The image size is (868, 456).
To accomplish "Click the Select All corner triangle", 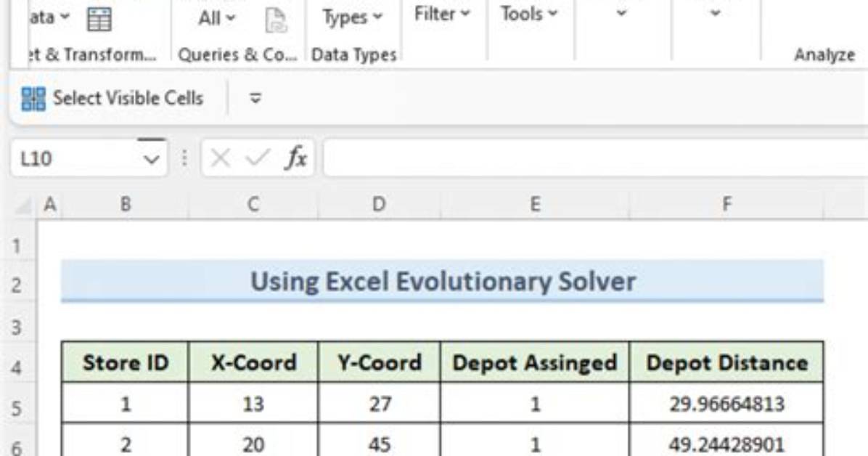I will pos(25,205).
